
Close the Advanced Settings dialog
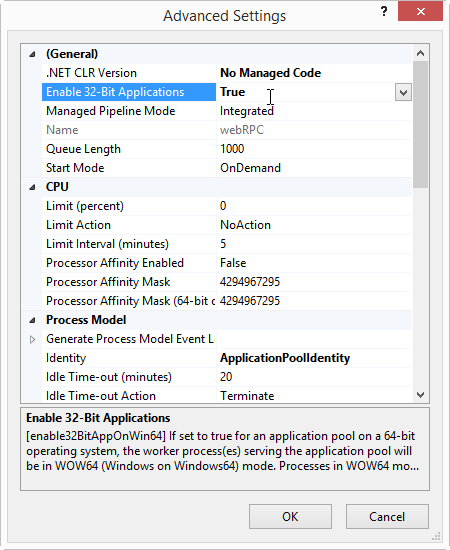[x=420, y=12]
